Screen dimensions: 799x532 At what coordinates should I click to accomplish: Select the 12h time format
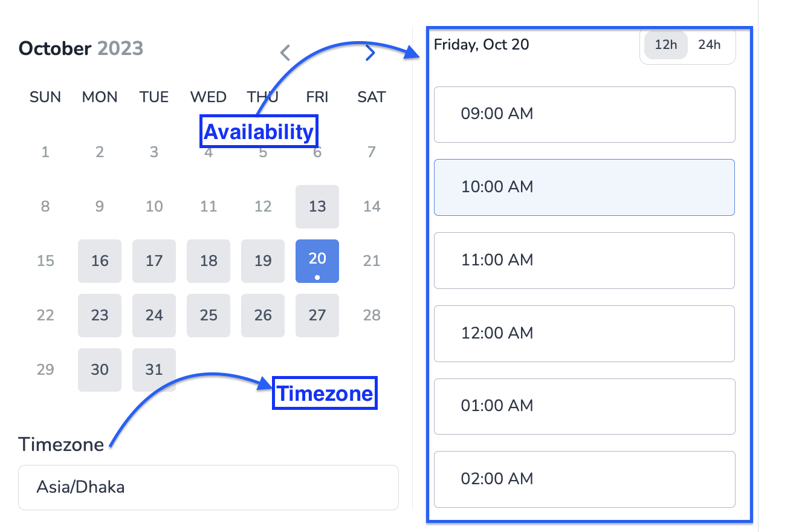click(665, 44)
